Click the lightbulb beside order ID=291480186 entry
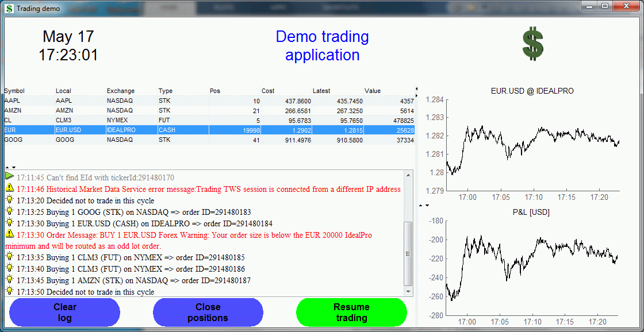Image resolution: width=644 pixels, height=332 pixels. click(x=10, y=268)
